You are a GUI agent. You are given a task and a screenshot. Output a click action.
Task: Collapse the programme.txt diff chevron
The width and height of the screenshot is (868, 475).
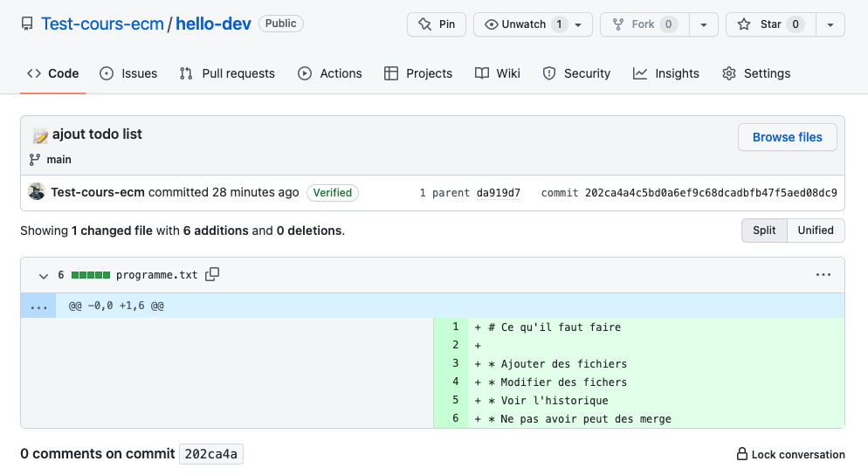[x=43, y=275]
